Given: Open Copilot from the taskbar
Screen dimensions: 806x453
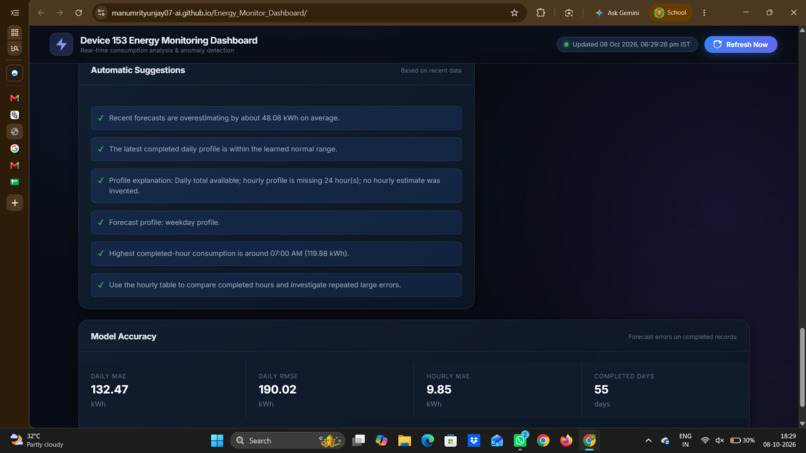Looking at the screenshot, I should 381,440.
